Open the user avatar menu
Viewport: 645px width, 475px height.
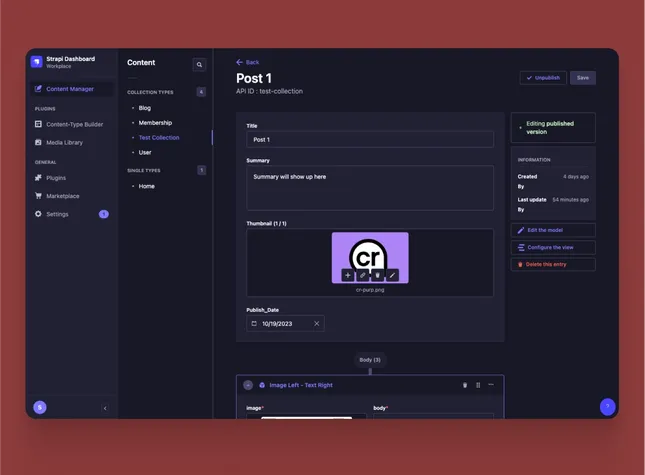[40, 408]
